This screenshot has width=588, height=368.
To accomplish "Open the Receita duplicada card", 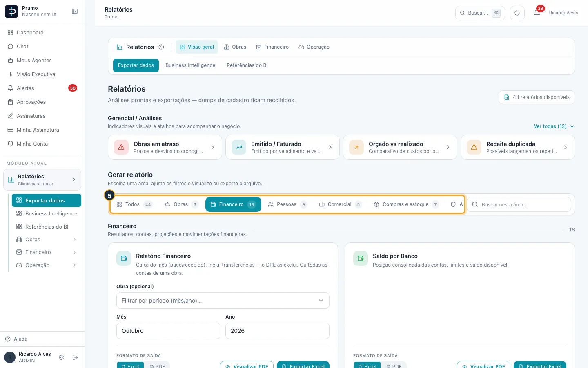I will pyautogui.click(x=518, y=147).
